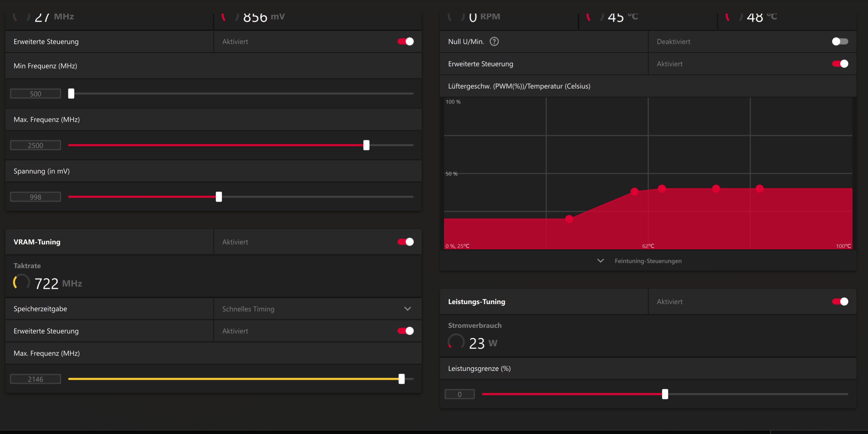Screen dimensions: 868x434
Task: Enable the Null U/Min. toggle
Action: click(839, 41)
